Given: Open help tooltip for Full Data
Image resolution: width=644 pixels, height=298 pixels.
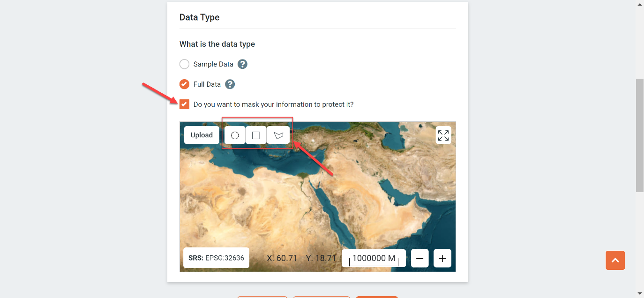Looking at the screenshot, I should click(230, 84).
